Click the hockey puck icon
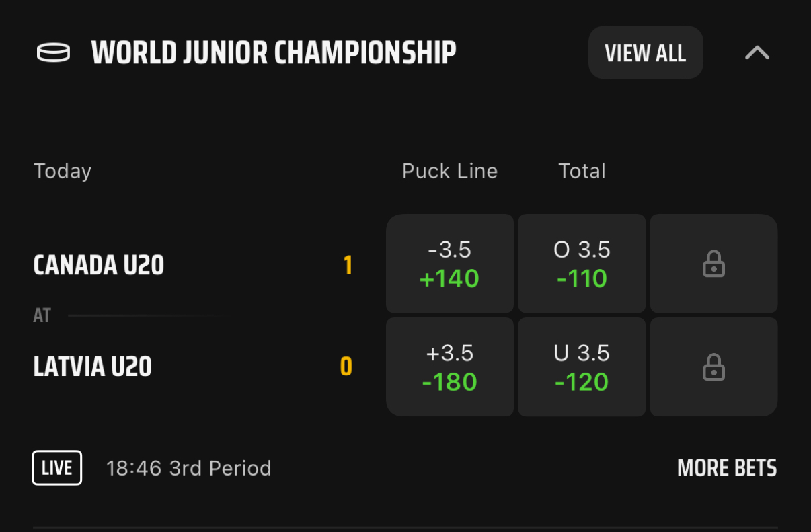The height and width of the screenshot is (532, 811). (x=53, y=52)
